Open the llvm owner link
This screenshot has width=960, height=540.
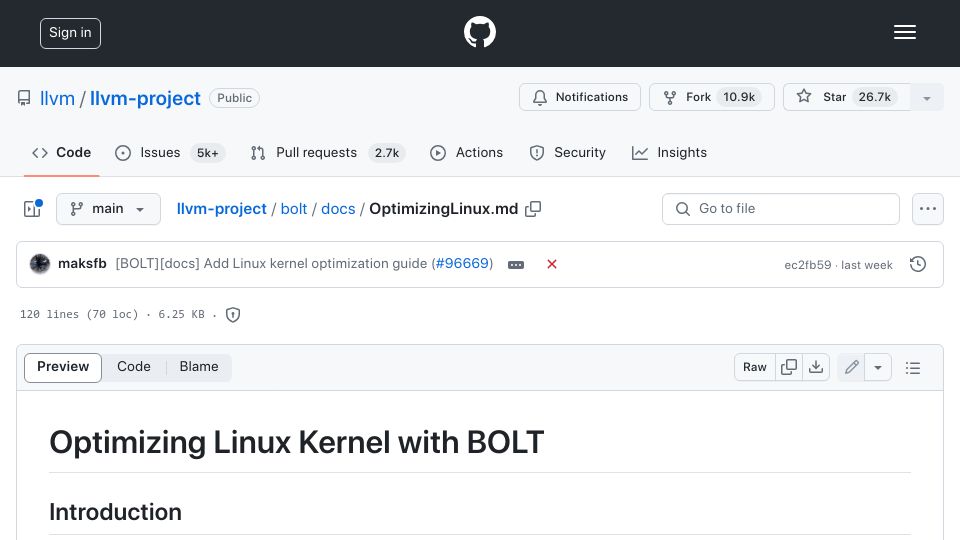(x=57, y=98)
